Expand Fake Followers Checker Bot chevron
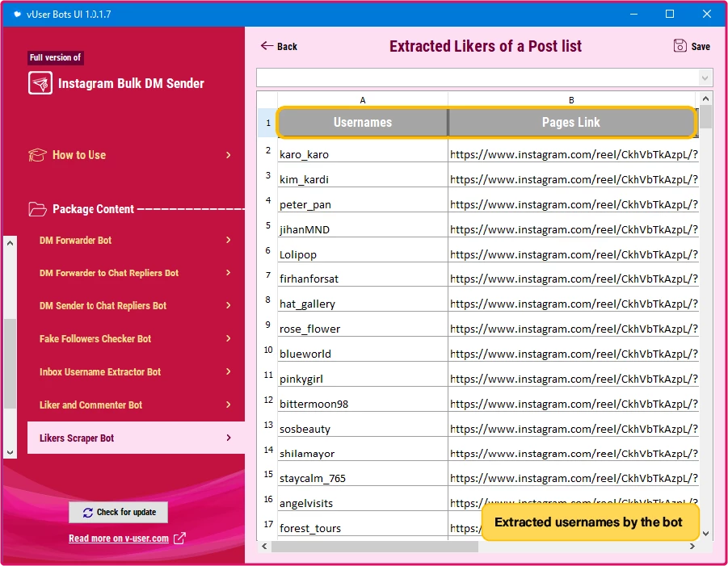 228,338
